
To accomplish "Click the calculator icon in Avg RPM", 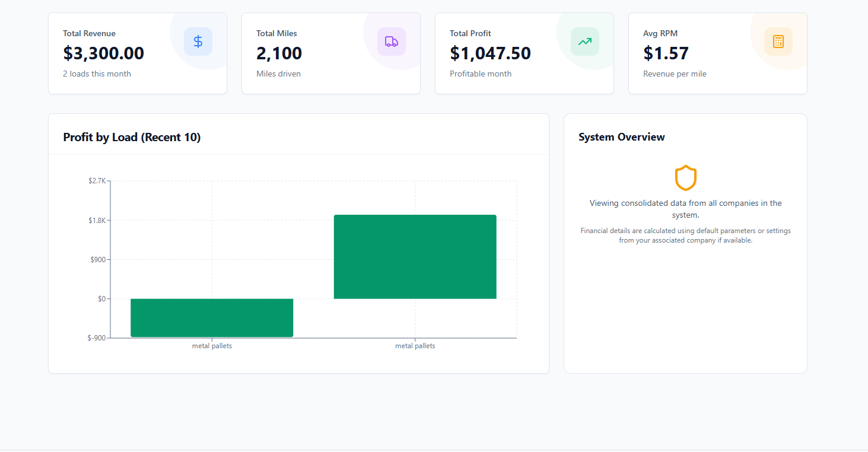I will [778, 42].
